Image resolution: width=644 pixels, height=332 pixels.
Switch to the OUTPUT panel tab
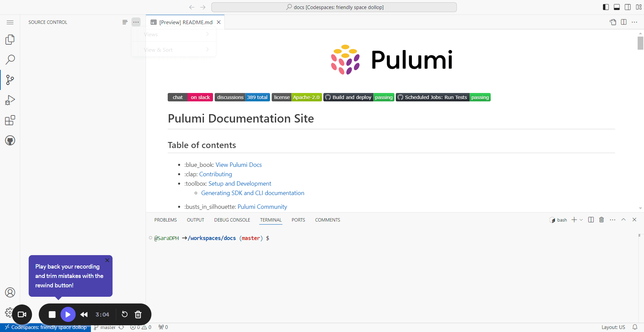[196, 220]
